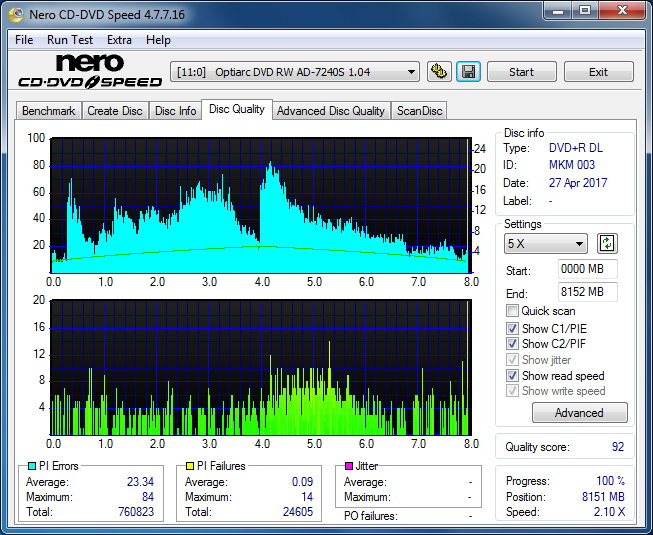Click the PO failures label
The width and height of the screenshot is (653, 535).
click(371, 516)
